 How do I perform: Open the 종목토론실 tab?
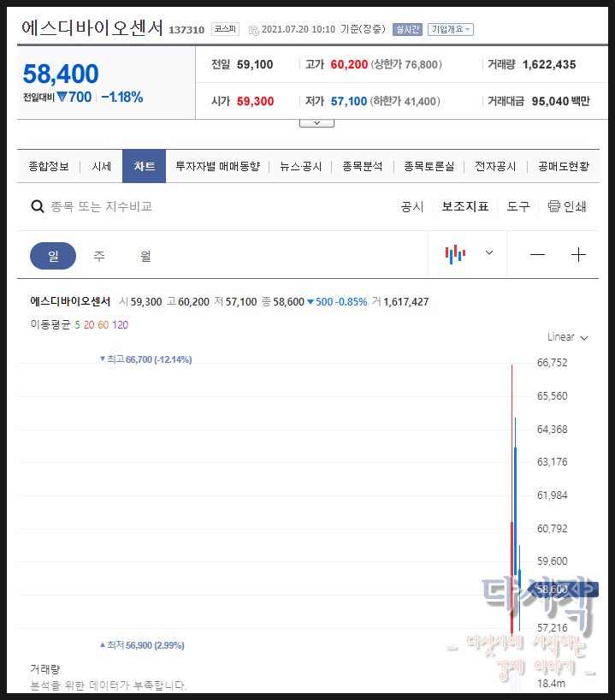(x=429, y=167)
